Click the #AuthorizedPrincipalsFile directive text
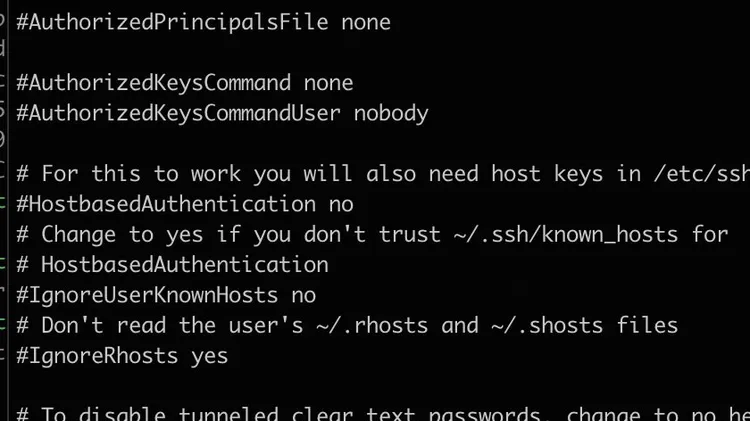 pyautogui.click(x=172, y=22)
